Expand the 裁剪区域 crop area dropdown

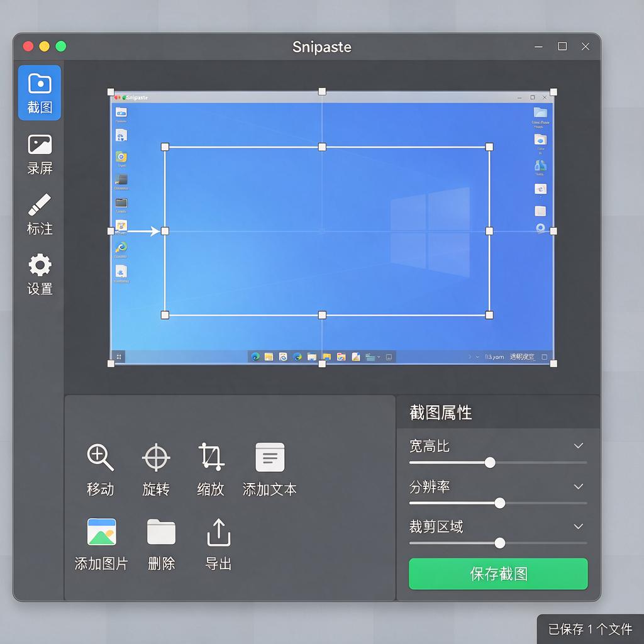[579, 526]
